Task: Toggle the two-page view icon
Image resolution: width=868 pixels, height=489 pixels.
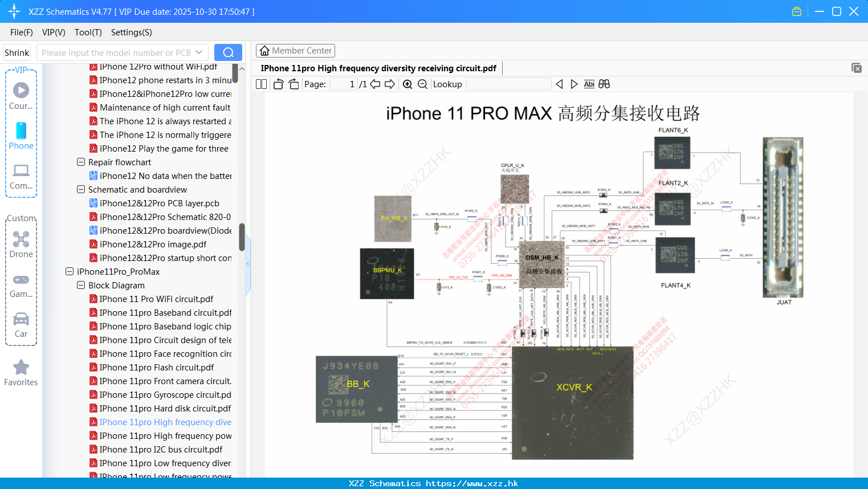Action: [261, 84]
